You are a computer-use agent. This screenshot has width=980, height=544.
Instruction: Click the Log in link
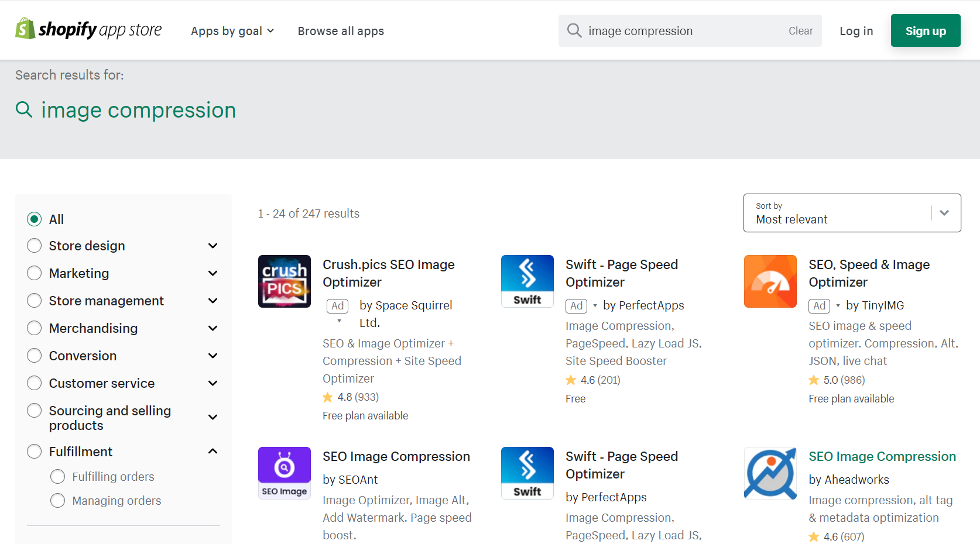pyautogui.click(x=856, y=31)
